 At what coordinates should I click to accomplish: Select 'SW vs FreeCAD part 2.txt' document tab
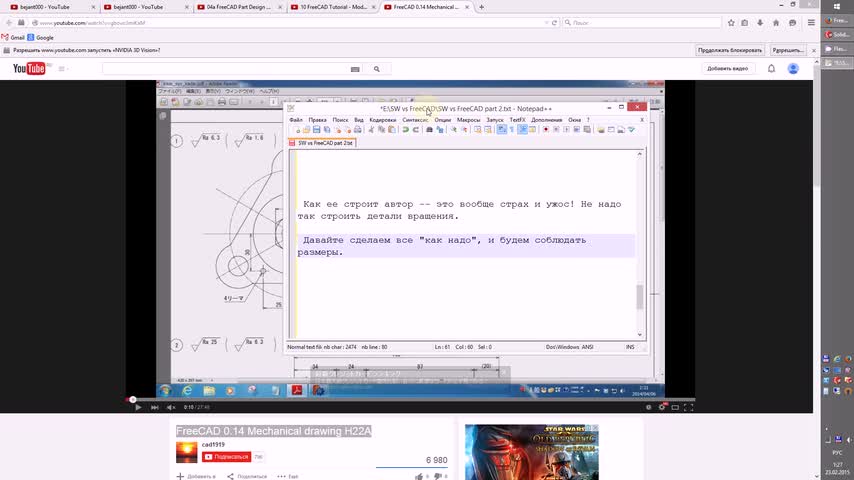[x=322, y=143]
